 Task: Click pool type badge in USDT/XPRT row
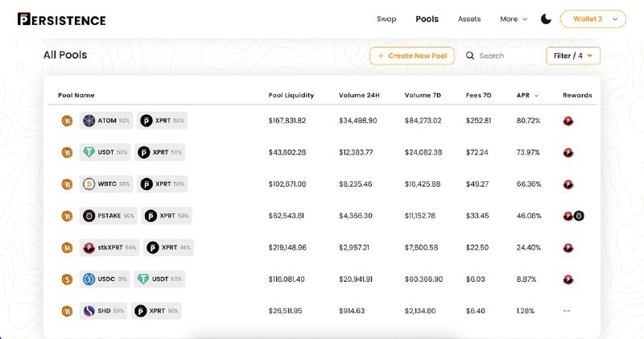[67, 152]
